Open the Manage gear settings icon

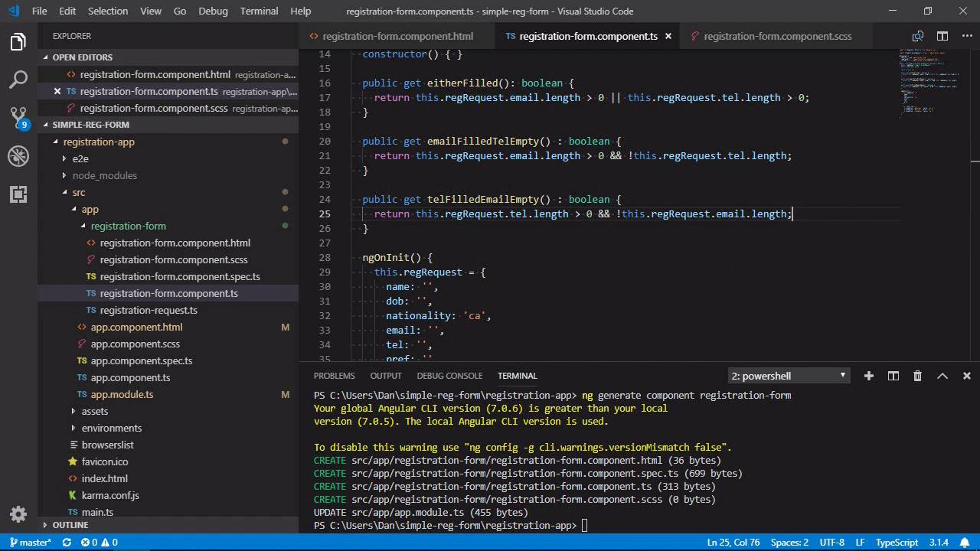coord(18,514)
